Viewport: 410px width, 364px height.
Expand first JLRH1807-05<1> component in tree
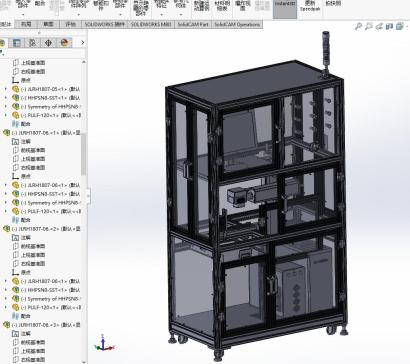(x=6, y=89)
